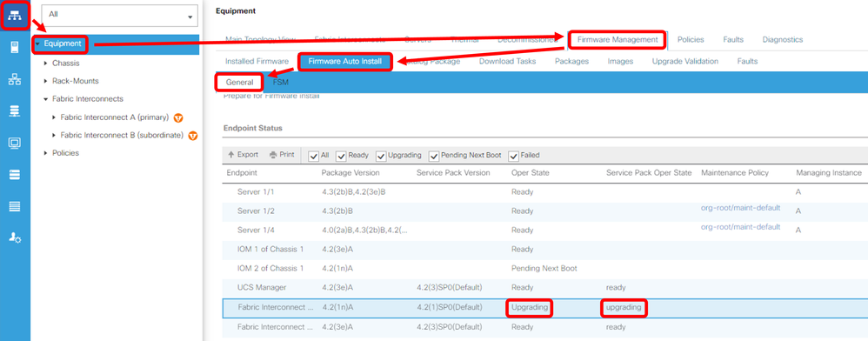This screenshot has width=868, height=341.
Task: Open maintenance policy link for Server 1/4
Action: [x=741, y=227]
